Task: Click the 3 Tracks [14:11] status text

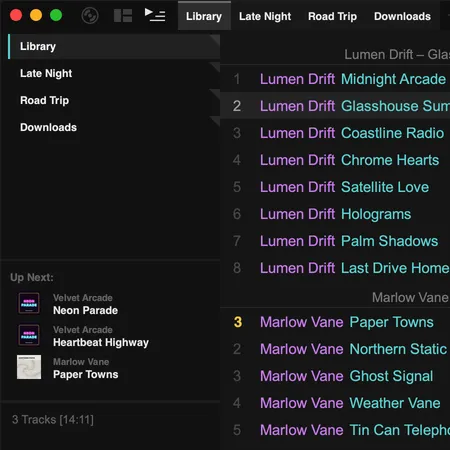Action: pyautogui.click(x=53, y=420)
